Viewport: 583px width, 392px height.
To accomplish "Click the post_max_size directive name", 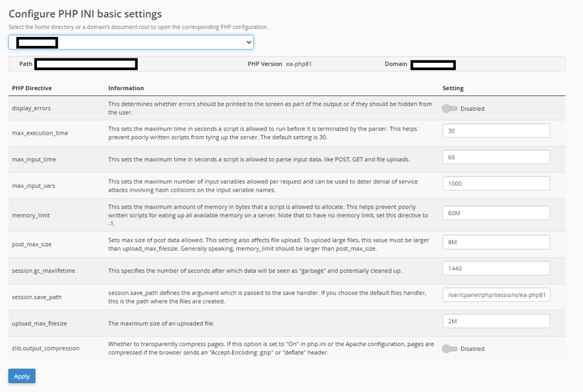I will coord(32,244).
